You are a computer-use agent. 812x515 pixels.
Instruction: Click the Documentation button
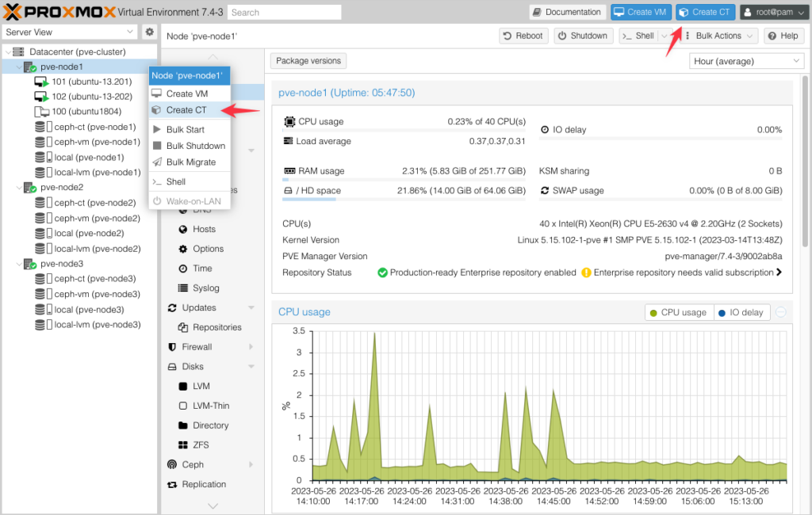tap(567, 12)
